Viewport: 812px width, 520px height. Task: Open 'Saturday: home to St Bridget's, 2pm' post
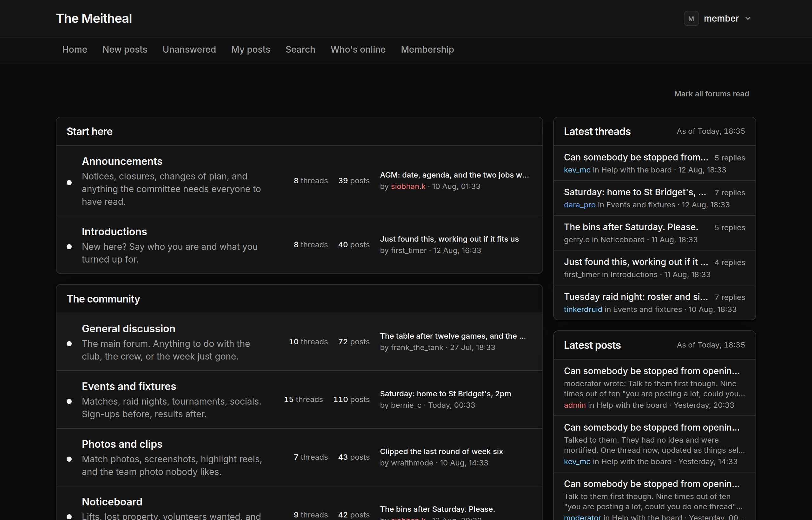(445, 394)
